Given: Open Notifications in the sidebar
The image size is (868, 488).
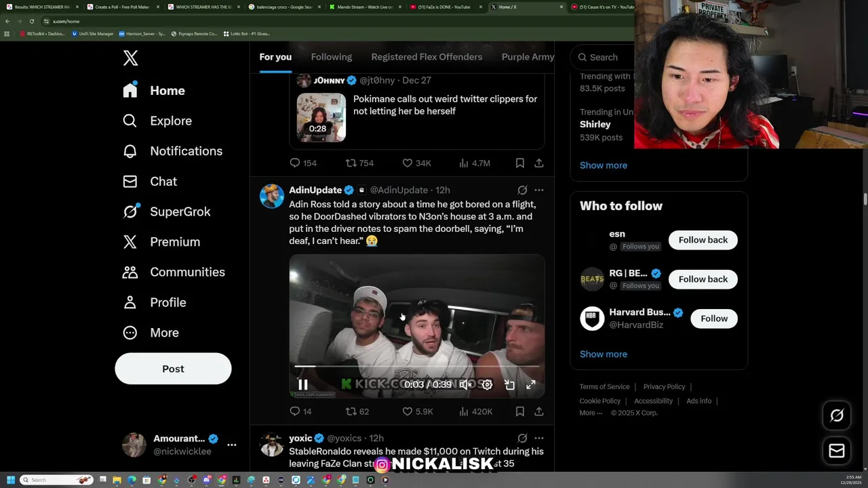Looking at the screenshot, I should [172, 151].
